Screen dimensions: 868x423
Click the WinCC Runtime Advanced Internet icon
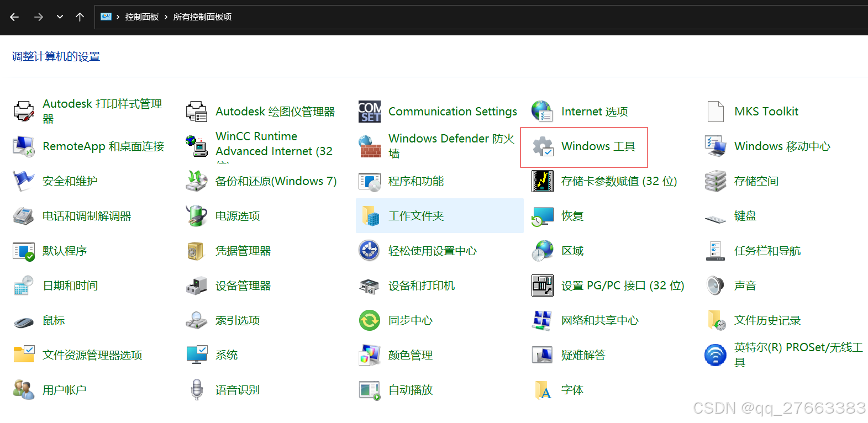[197, 146]
